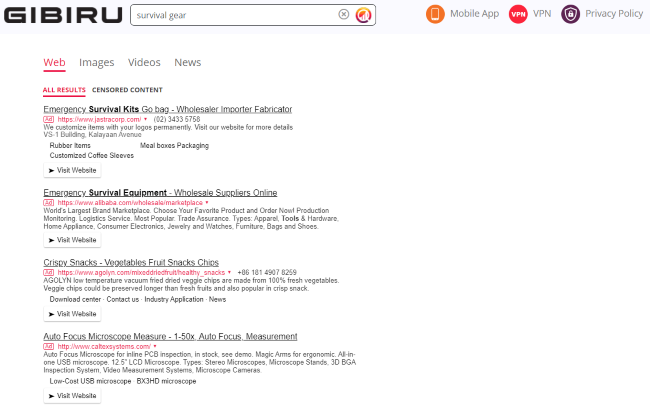Open Emergency Survival Equipment result title

[x=160, y=192]
